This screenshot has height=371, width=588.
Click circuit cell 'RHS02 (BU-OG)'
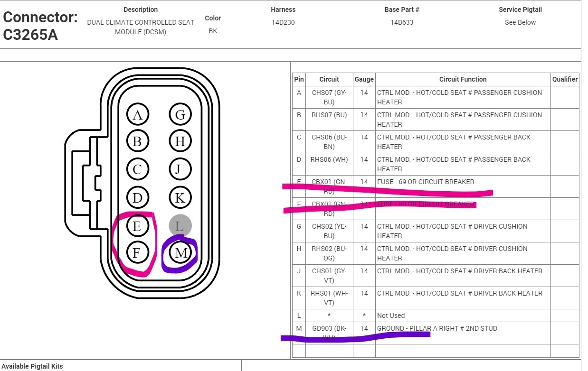[329, 253]
